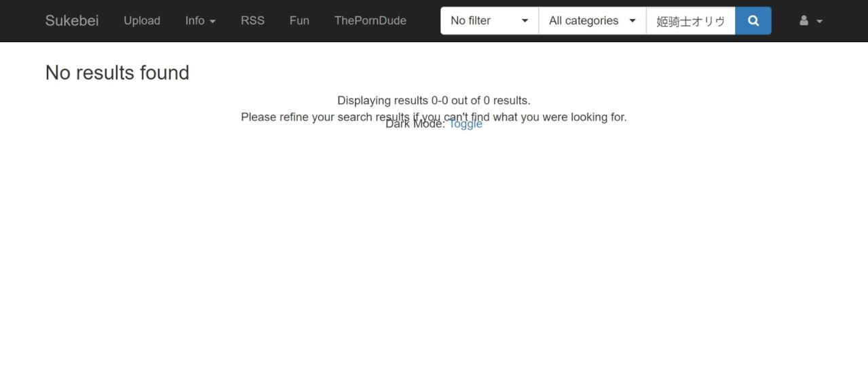Toggle dark mode
Screen dimensions: 868x383
[466, 124]
